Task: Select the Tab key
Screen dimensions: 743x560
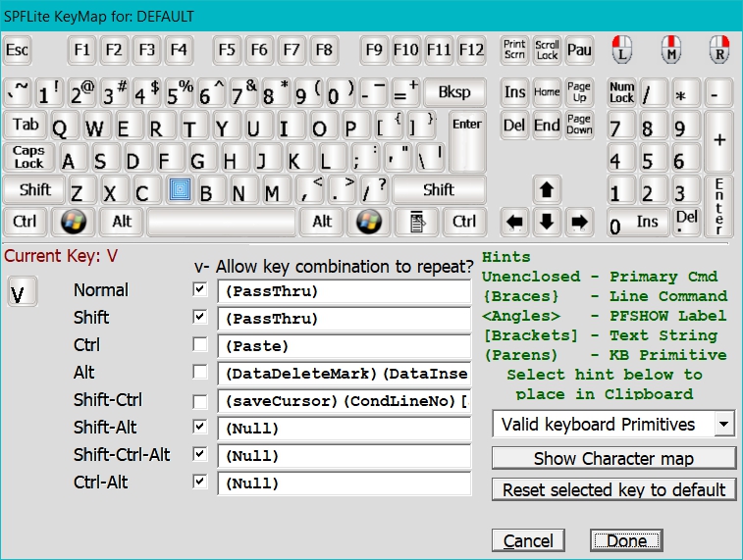Action: [x=26, y=125]
